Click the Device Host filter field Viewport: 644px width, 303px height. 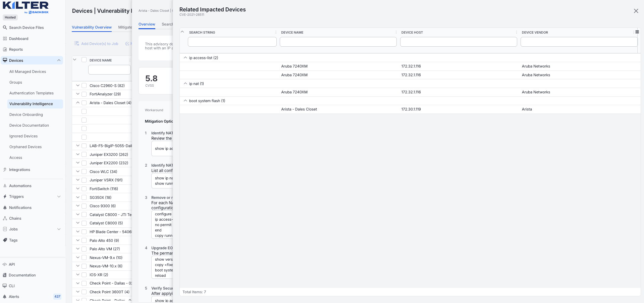point(459,42)
